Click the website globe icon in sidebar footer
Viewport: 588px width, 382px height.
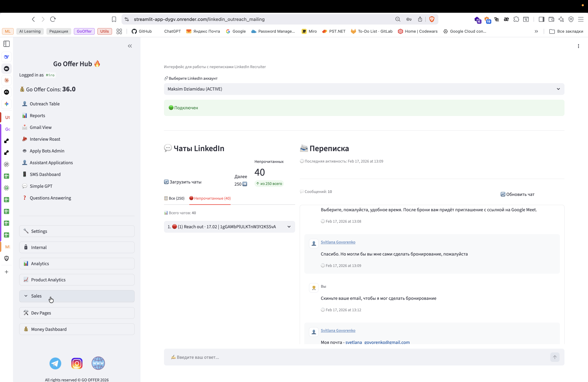[x=98, y=363]
